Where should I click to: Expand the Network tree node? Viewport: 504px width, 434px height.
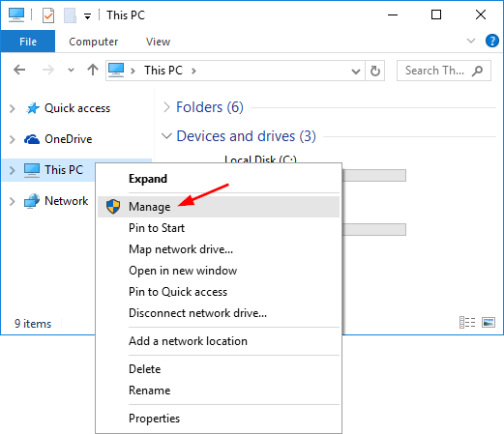(x=13, y=201)
